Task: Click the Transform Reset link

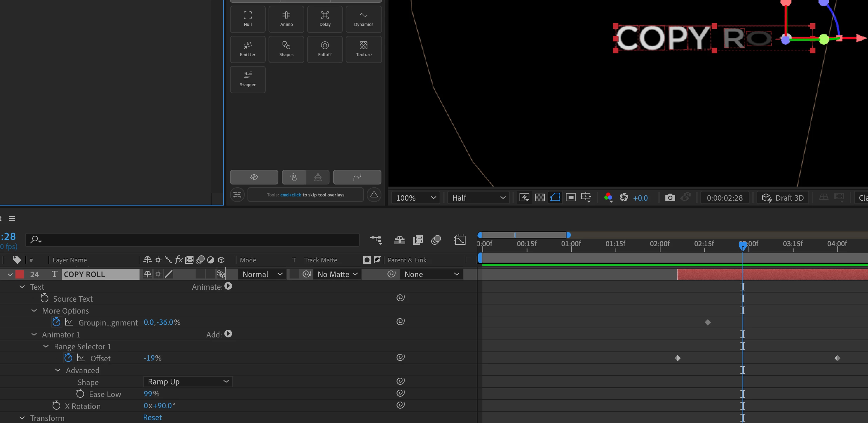Action: [152, 417]
